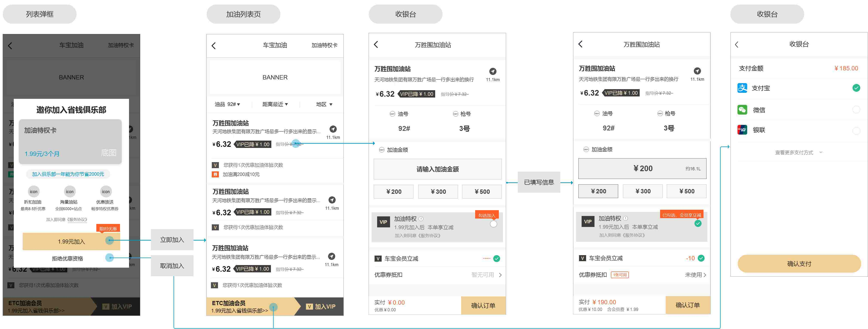Tap 加入俱乐部一年能为你节省2000元 text in popup
The height and width of the screenshot is (329, 868).
[x=68, y=174]
